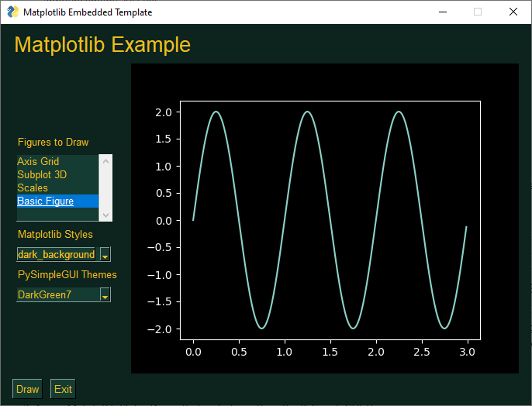Close the Matplotlib Embedded Template window
The image size is (532, 406).
coord(513,12)
